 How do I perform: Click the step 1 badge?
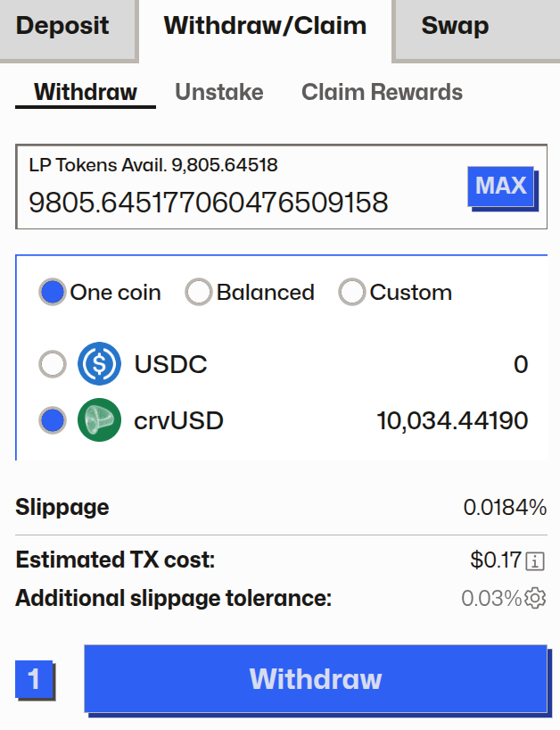[34, 680]
